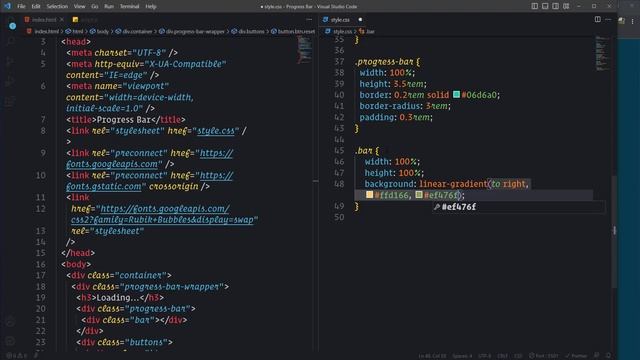
Task: Expand the button.btn.reset breadcrumb item
Action: point(293,31)
